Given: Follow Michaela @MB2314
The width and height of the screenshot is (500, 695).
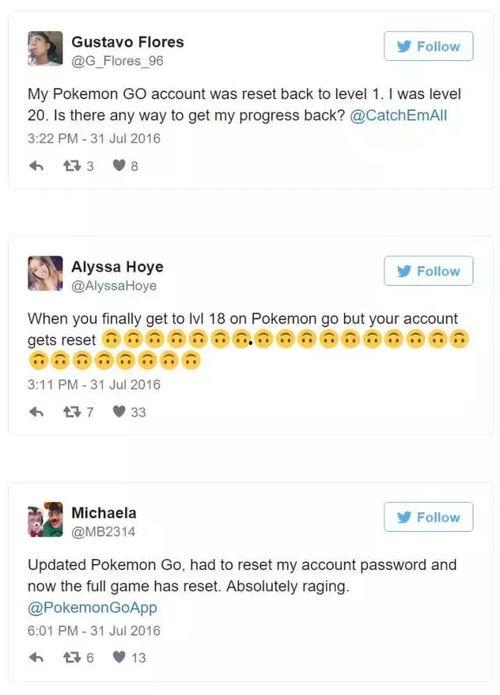Looking at the screenshot, I should click(x=428, y=517).
